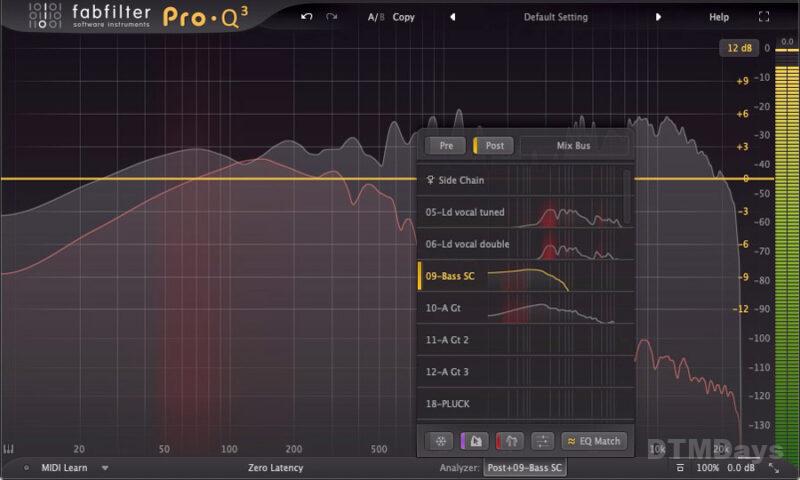The image size is (800, 480).
Task: Show the piano display via keyboard icon
Action: pyautogui.click(x=8, y=449)
